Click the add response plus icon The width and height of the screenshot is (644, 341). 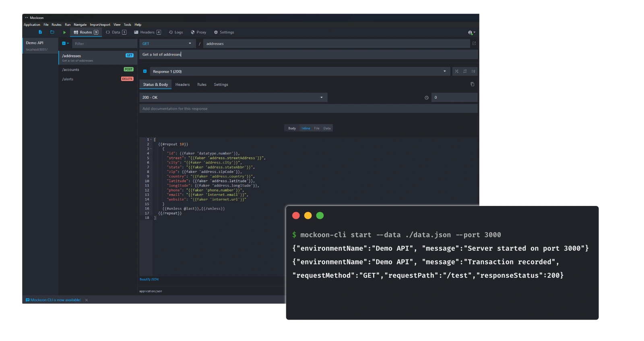(x=145, y=71)
